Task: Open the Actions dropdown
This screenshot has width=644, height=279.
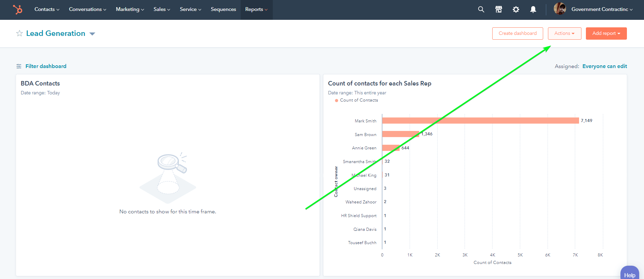Action: pyautogui.click(x=564, y=34)
